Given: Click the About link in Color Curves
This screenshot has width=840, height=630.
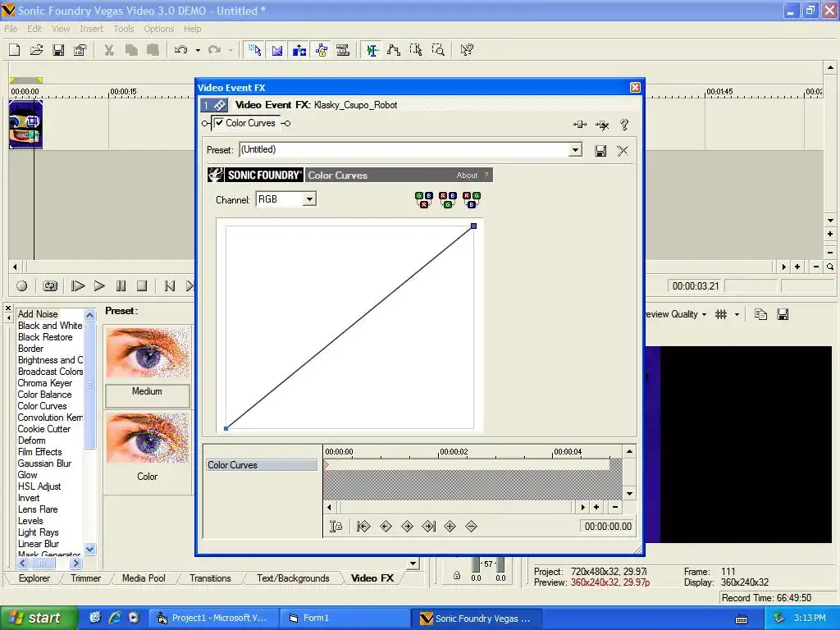Looking at the screenshot, I should (467, 176).
